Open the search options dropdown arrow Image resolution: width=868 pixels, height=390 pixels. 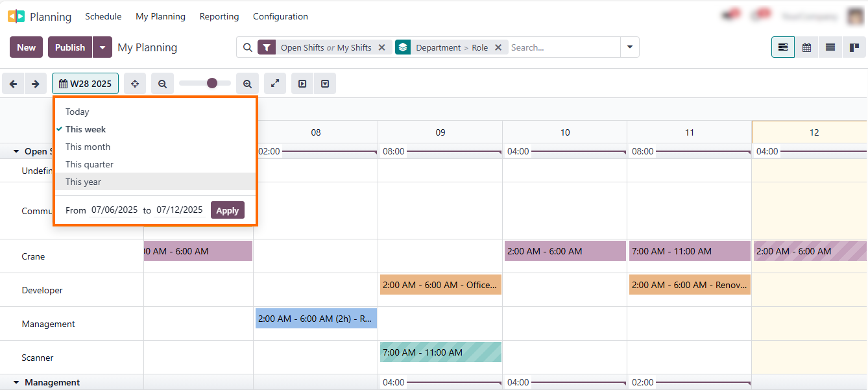(x=629, y=47)
